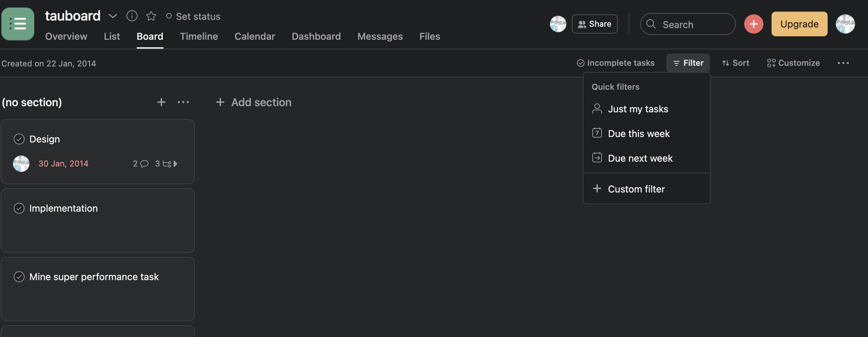This screenshot has width=868, height=337.
Task: Click inside the Search field
Action: (687, 24)
